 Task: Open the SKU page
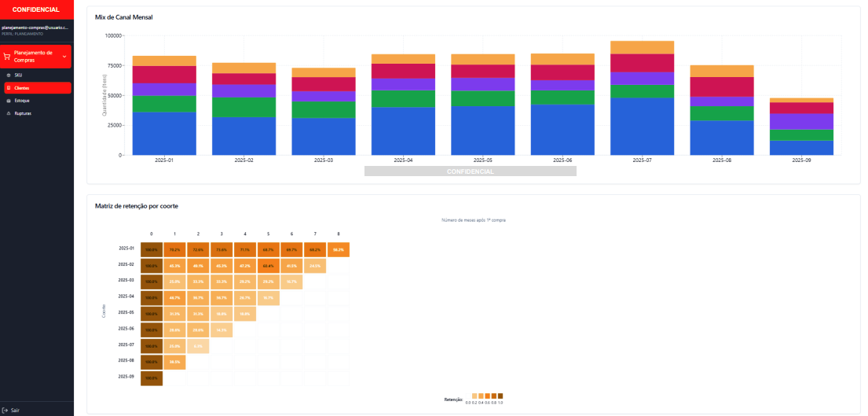tap(19, 75)
